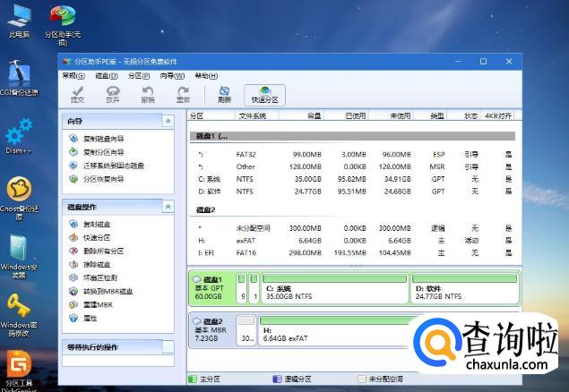Click the 放弃 (Discard) toolbar icon
This screenshot has width=569, height=392.
[113, 94]
